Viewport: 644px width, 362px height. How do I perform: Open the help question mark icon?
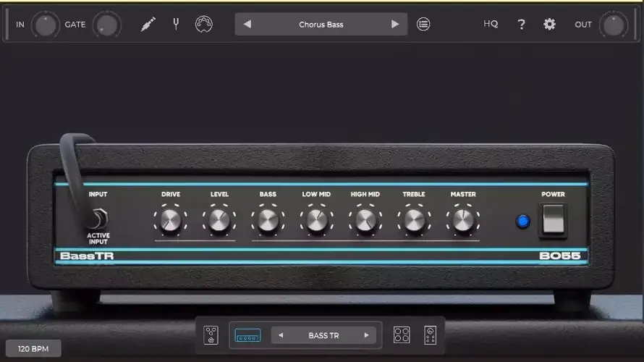pyautogui.click(x=521, y=25)
